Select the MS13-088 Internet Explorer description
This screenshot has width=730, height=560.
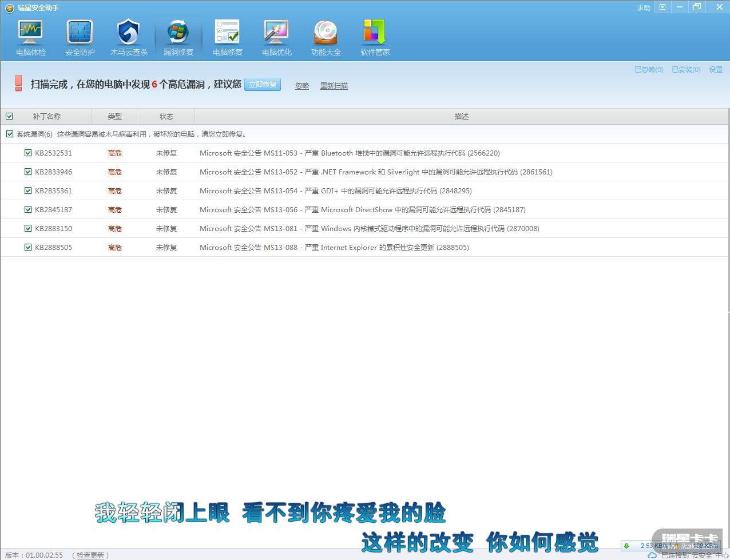click(x=334, y=247)
